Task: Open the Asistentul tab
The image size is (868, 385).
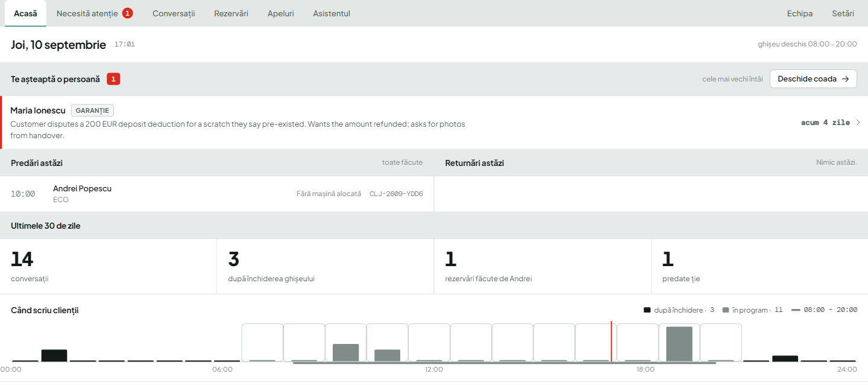Action: tap(332, 13)
